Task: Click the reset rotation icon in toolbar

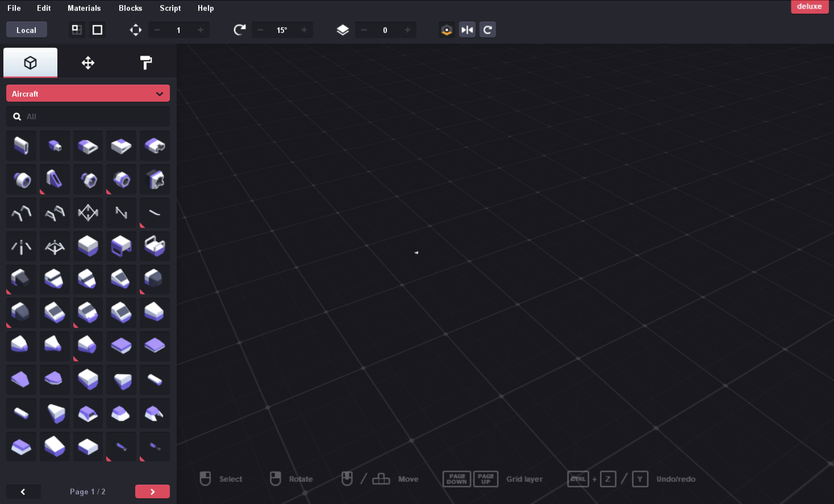Action: [487, 30]
